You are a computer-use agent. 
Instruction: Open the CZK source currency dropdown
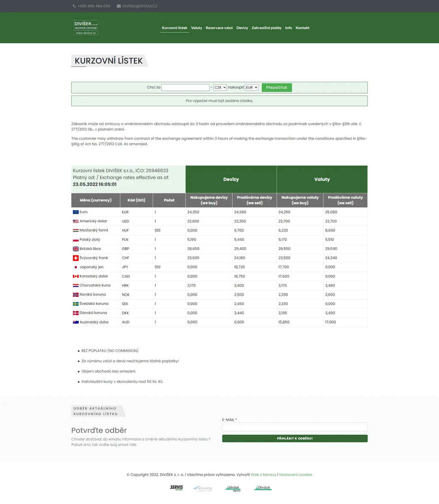(x=220, y=88)
